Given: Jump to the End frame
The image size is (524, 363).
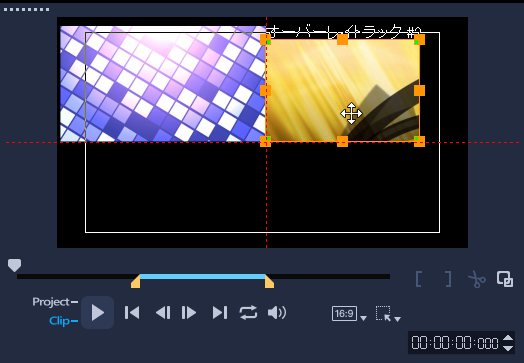Looking at the screenshot, I should click(220, 313).
